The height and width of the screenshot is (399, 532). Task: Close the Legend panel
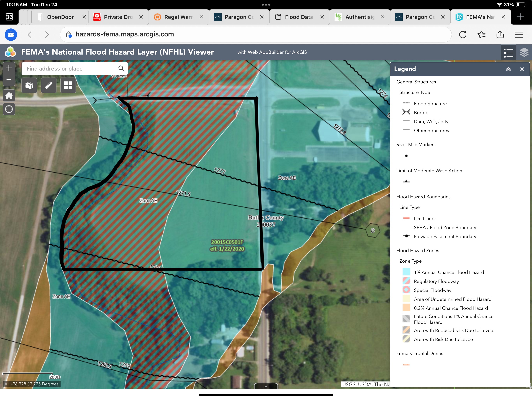(522, 69)
